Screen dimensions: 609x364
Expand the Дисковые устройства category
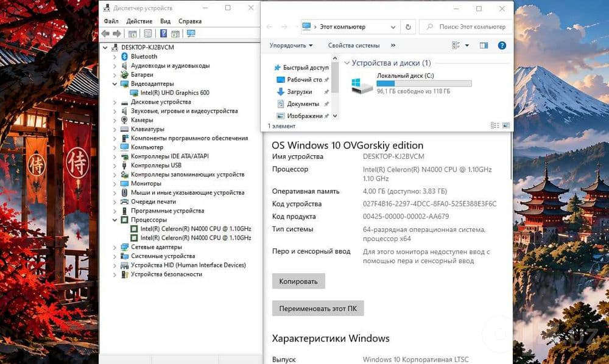114,102
